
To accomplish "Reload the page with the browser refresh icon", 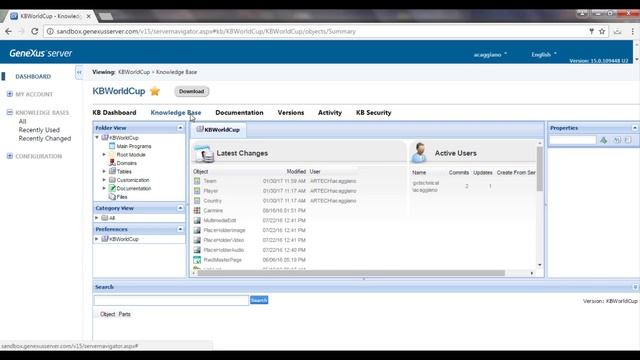I will pos(35,31).
